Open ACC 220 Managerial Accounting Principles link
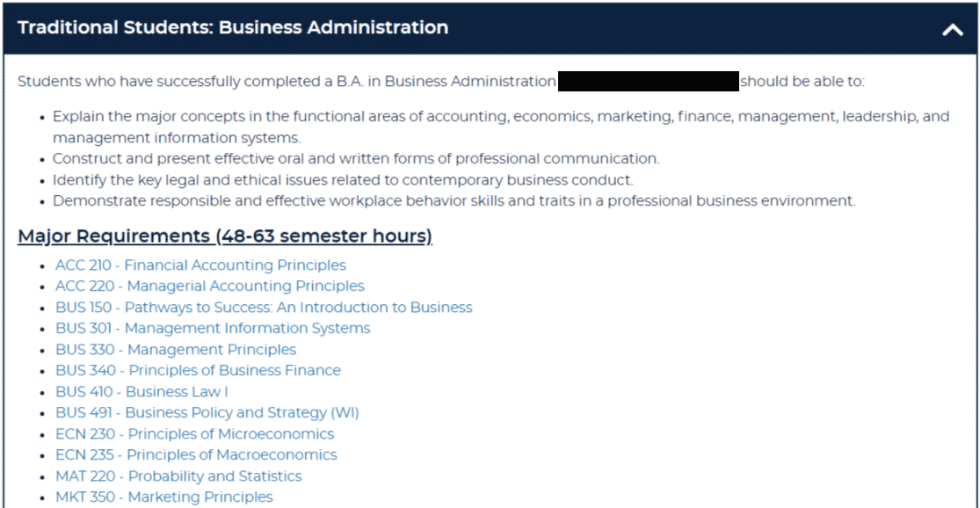The image size is (980, 508). click(x=210, y=287)
